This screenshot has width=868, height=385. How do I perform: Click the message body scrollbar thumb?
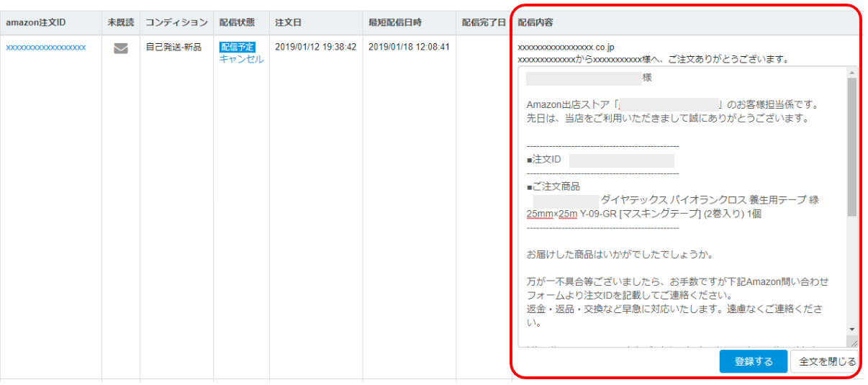(852, 148)
